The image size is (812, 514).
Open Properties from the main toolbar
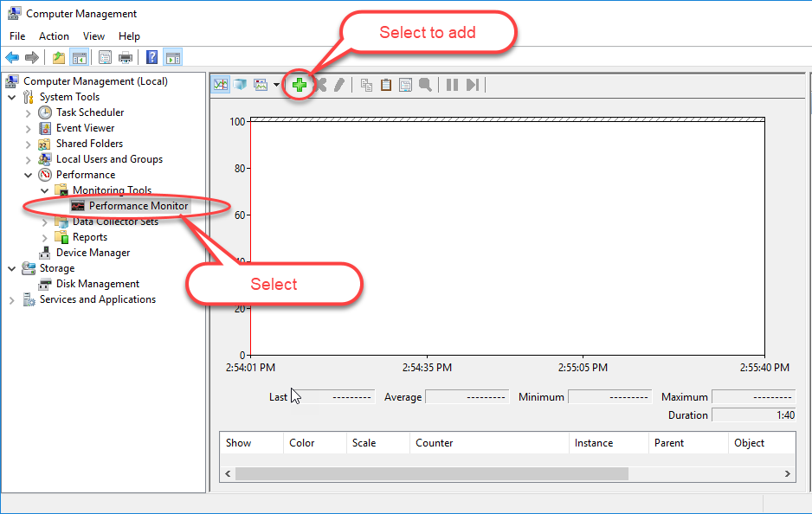(105, 57)
